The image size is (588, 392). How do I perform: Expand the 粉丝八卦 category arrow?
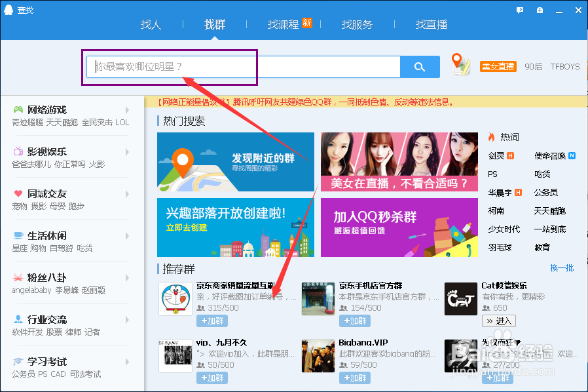pos(127,278)
